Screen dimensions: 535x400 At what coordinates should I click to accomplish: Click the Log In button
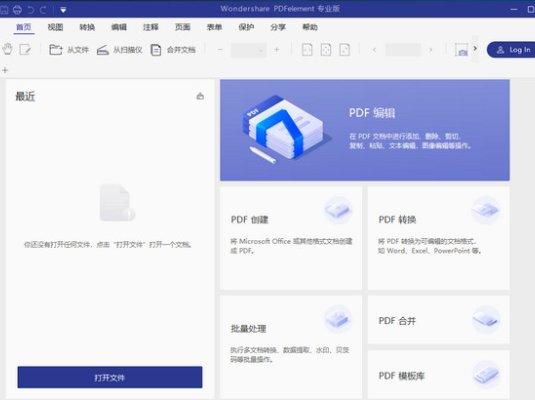click(511, 50)
